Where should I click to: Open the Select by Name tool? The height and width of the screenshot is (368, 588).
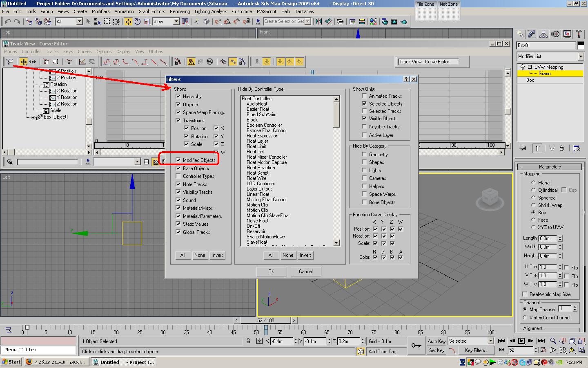pyautogui.click(x=97, y=22)
